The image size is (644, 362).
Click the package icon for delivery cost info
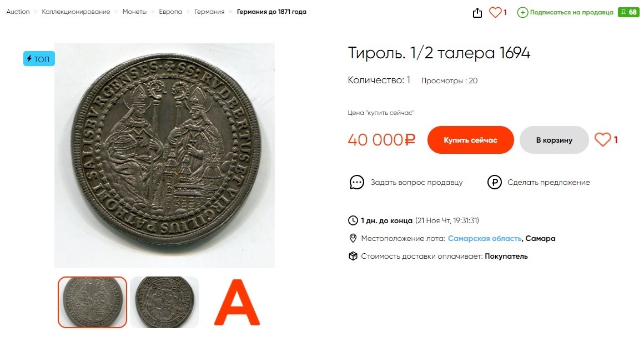(x=353, y=256)
